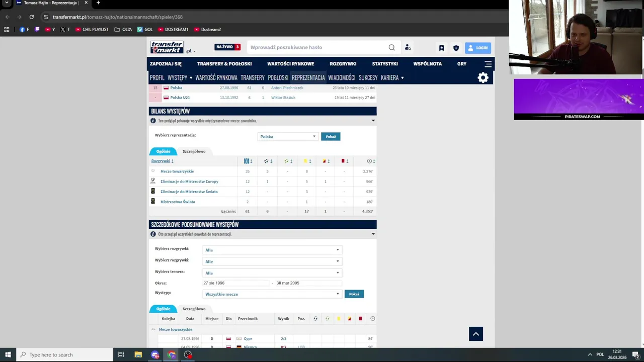The image size is (644, 362).
Task: Click scroll-to-top arrow button
Action: click(x=476, y=334)
